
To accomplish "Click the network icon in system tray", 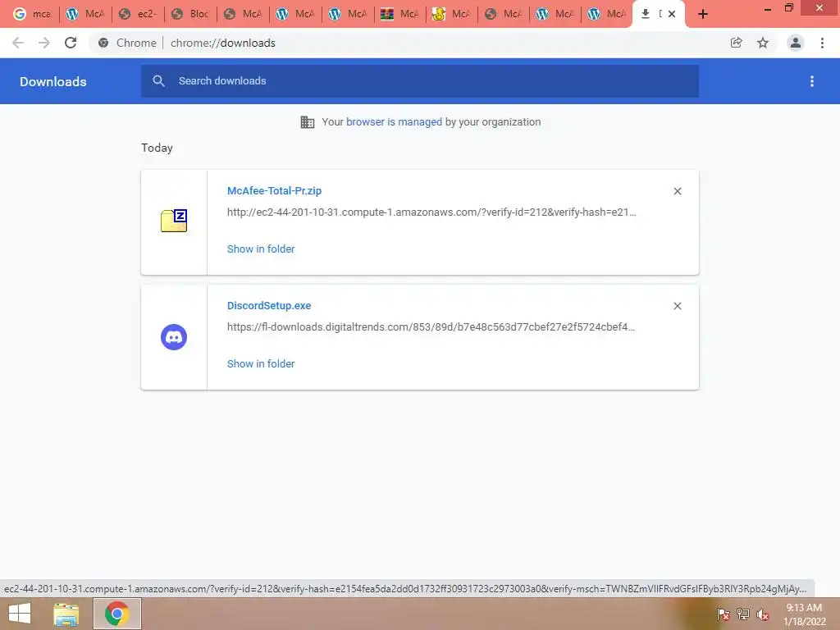I will pyautogui.click(x=743, y=614).
